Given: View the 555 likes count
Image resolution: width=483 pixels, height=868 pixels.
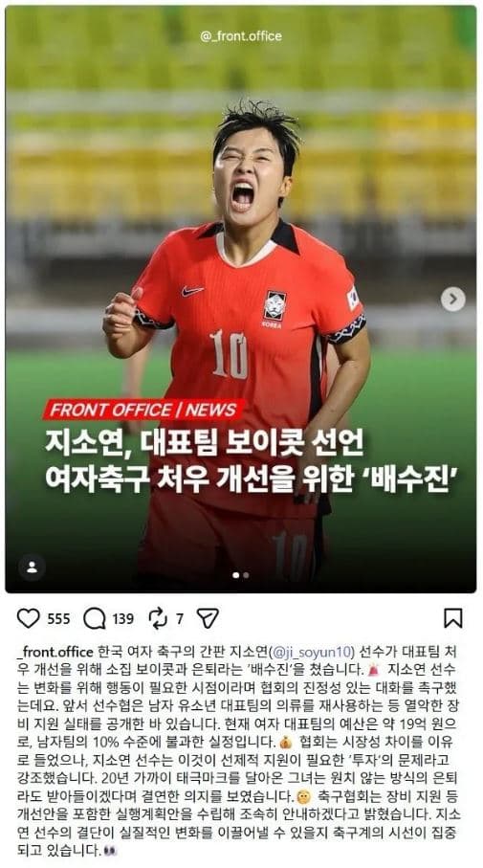Looking at the screenshot, I should 58,619.
